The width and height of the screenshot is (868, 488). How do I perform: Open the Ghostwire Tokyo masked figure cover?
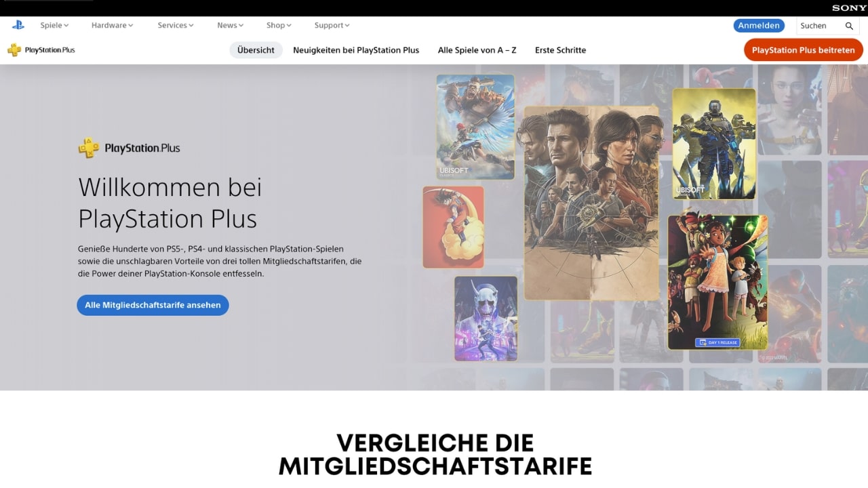pyautogui.click(x=486, y=319)
